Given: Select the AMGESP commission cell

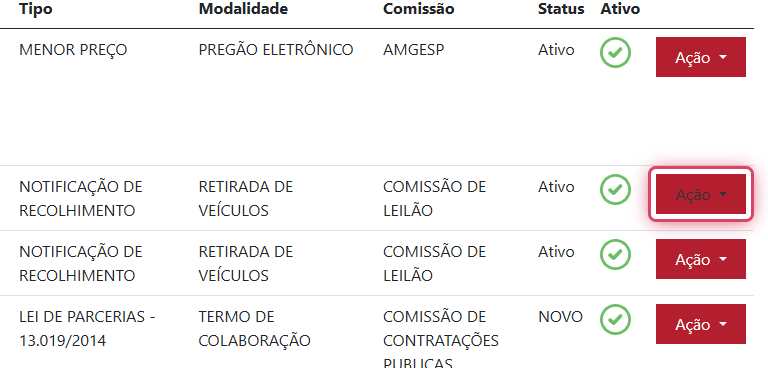Looking at the screenshot, I should pyautogui.click(x=413, y=50).
